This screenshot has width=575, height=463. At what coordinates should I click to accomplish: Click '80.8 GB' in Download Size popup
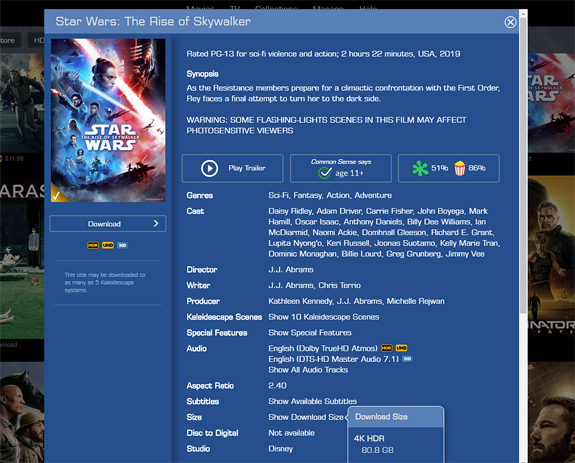pyautogui.click(x=377, y=450)
